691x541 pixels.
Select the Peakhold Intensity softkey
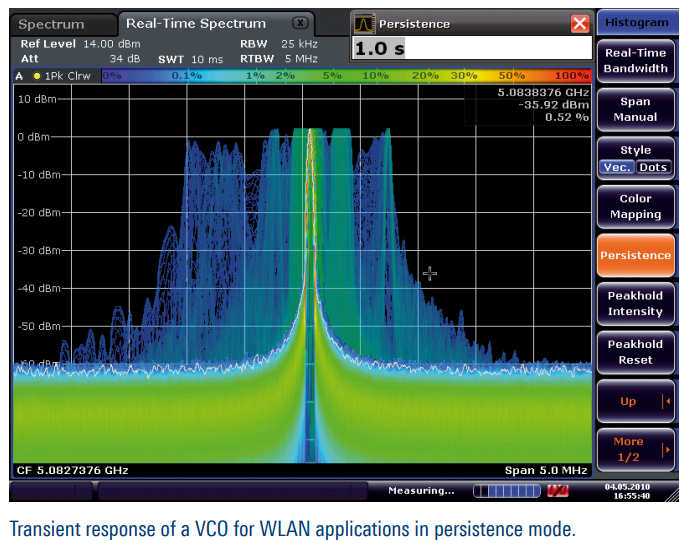click(635, 304)
